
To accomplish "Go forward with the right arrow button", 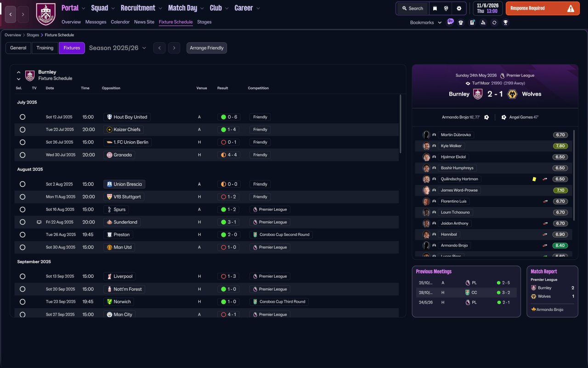I will [23, 14].
